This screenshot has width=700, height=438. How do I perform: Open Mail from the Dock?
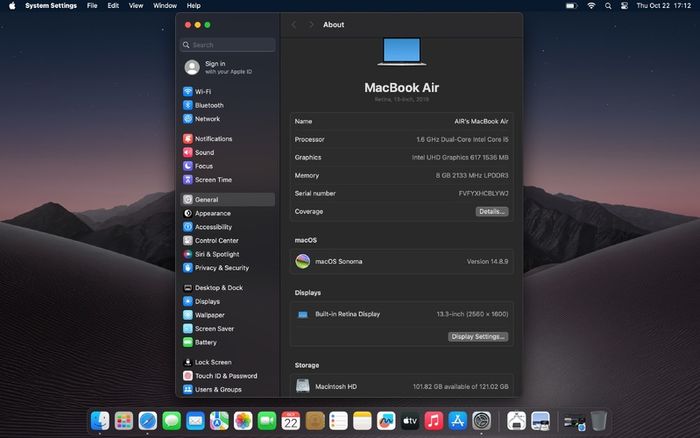point(196,421)
